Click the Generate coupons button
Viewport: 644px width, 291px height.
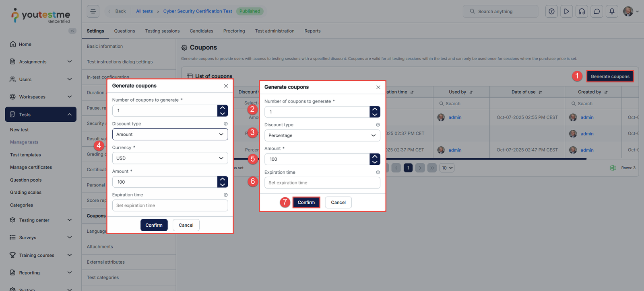click(x=610, y=76)
